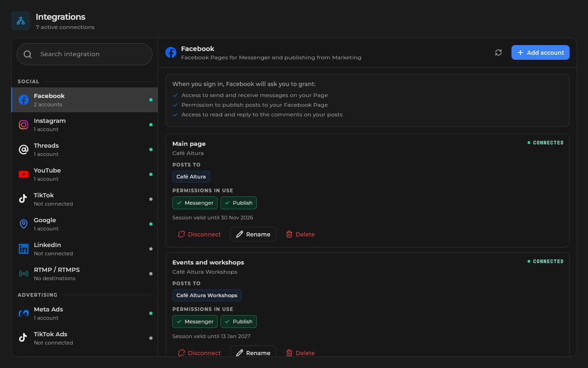Screen dimensions: 588x368
Task: Select the YouTube integration row
Action: (x=85, y=174)
